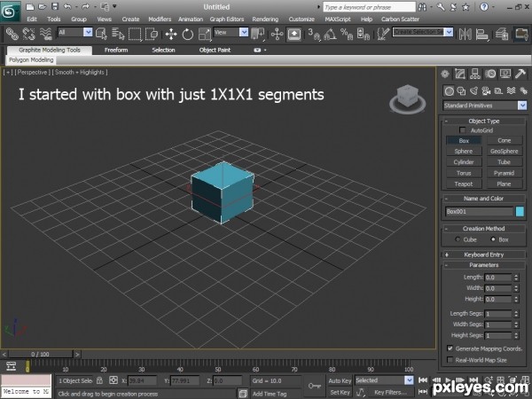Open the Utilities hammer panel tab
This screenshot has width=532, height=399.
click(x=520, y=74)
